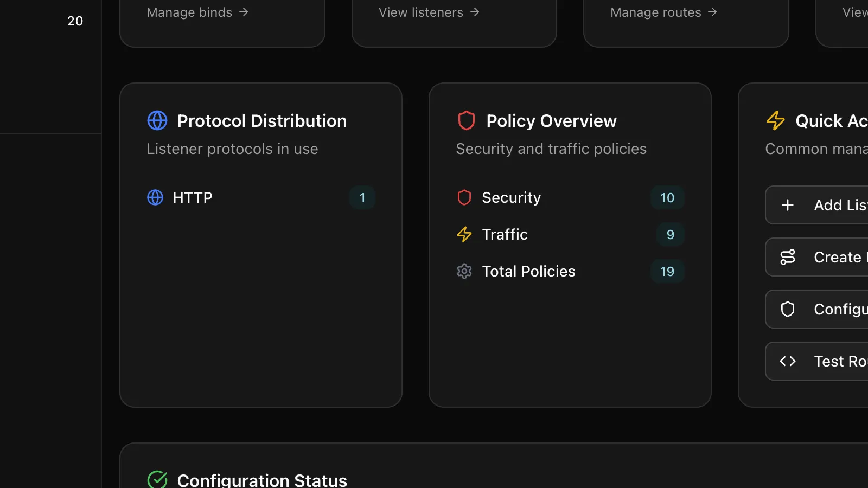Viewport: 868px width, 488px height.
Task: Click the HTTP protocol label
Action: [x=193, y=197]
